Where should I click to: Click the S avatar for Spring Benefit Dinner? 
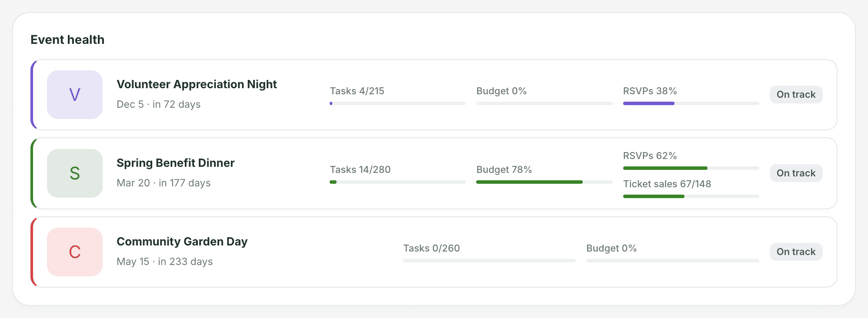click(x=75, y=173)
